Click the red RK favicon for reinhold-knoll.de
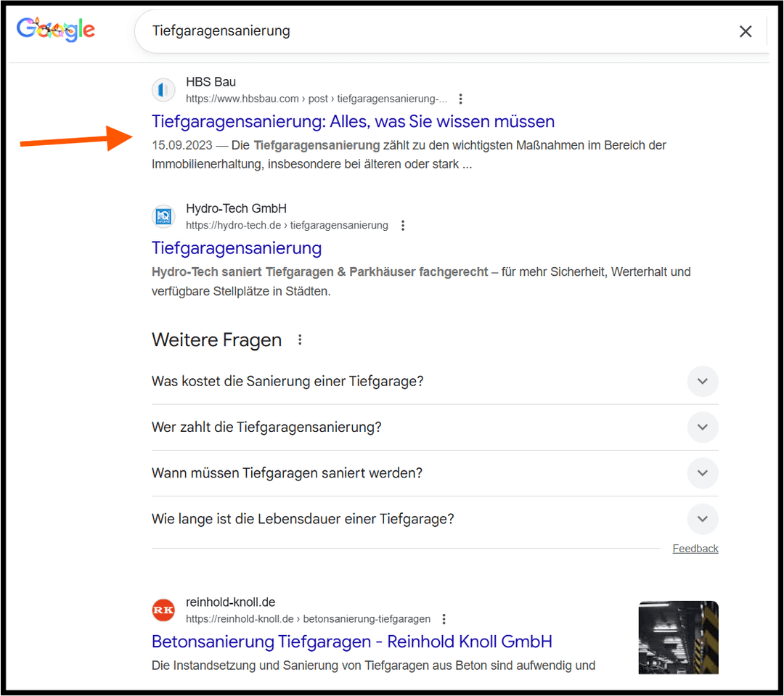 pos(163,610)
